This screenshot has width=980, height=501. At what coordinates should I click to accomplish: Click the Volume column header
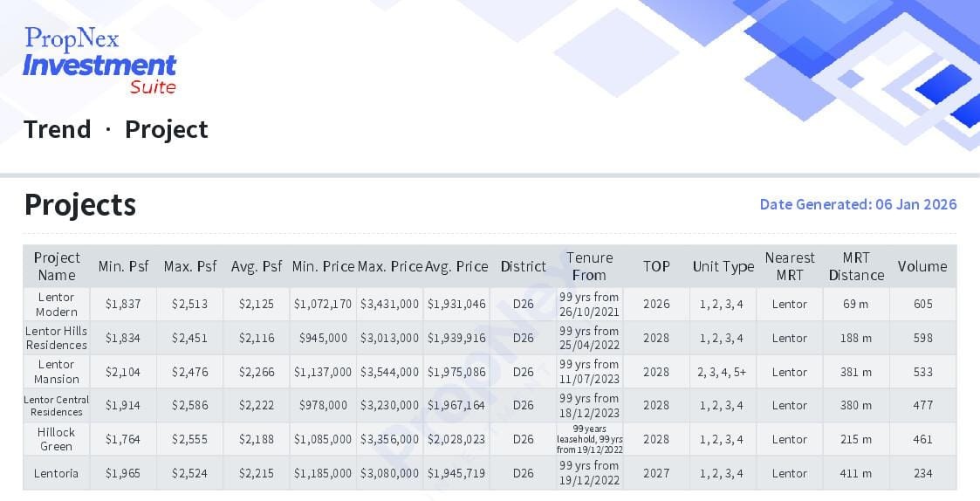pos(922,266)
